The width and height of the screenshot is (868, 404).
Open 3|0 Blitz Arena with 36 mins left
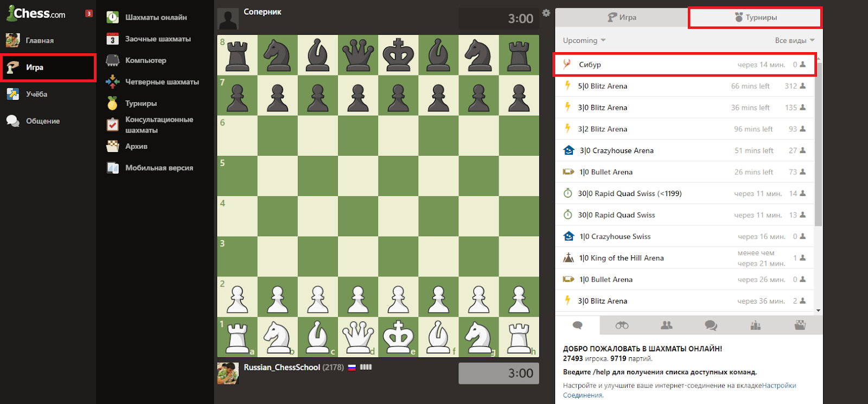(x=685, y=108)
